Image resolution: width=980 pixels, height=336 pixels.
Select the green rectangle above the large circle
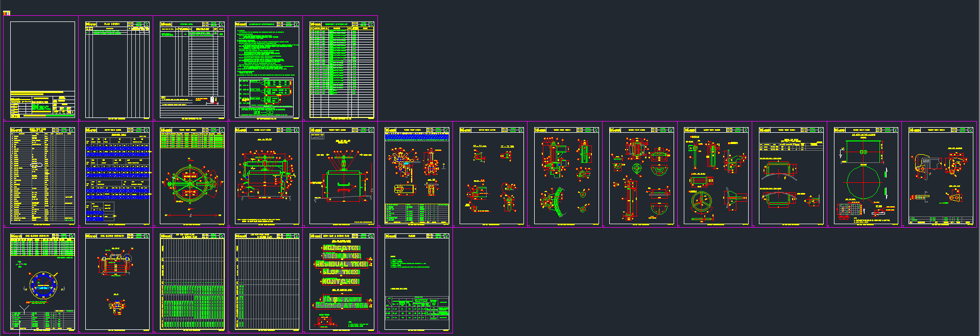pyautogui.click(x=863, y=152)
